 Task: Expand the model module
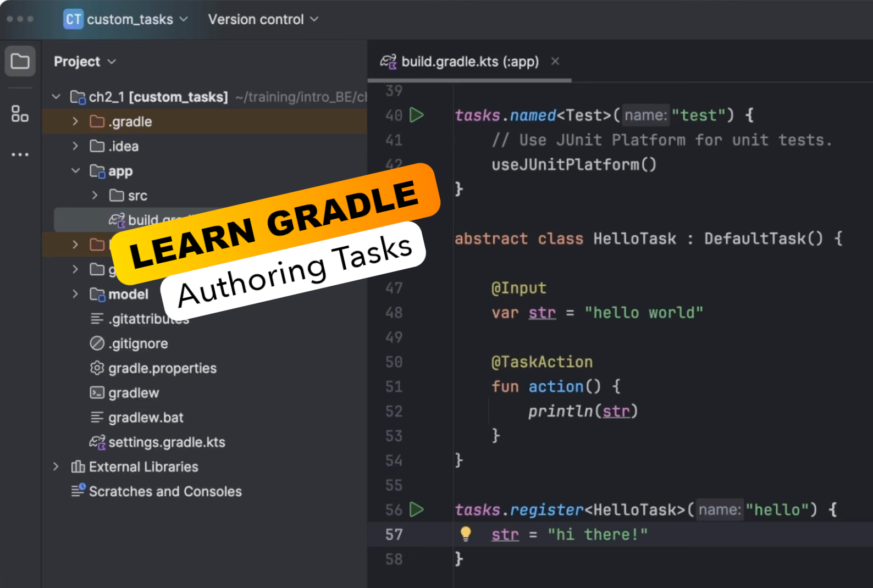tap(75, 294)
